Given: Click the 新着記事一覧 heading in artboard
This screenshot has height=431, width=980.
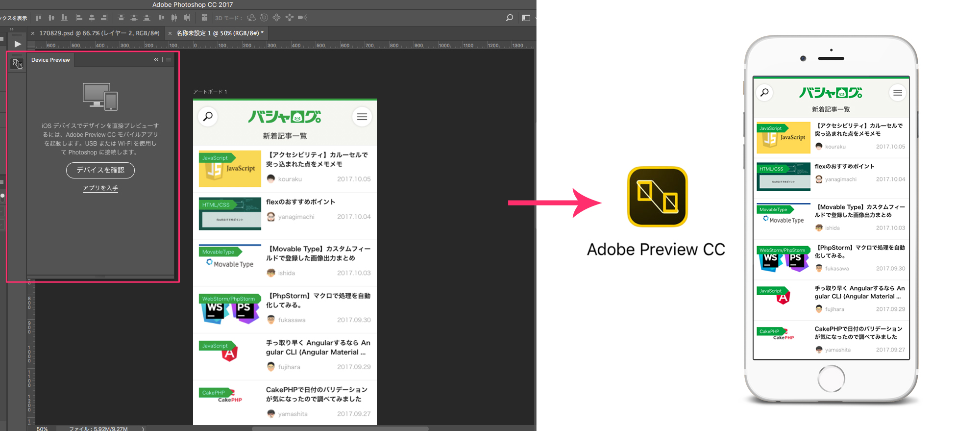Looking at the screenshot, I should tap(285, 136).
